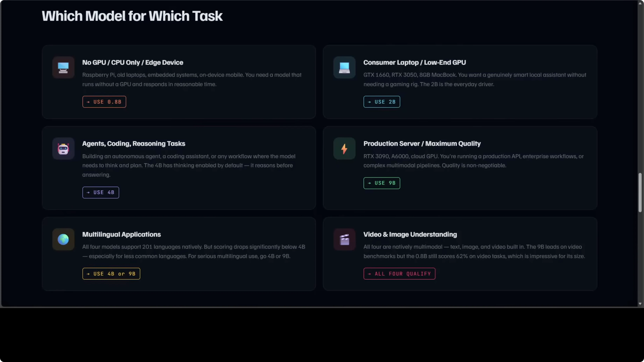Select 'Production Server / Maximum Quality' title
This screenshot has height=362, width=644.
422,144
